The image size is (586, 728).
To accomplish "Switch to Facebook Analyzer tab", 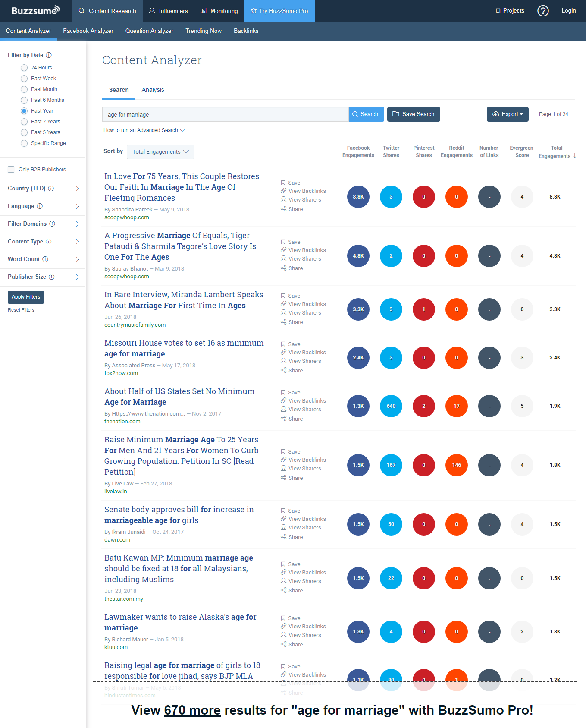I will (x=88, y=31).
